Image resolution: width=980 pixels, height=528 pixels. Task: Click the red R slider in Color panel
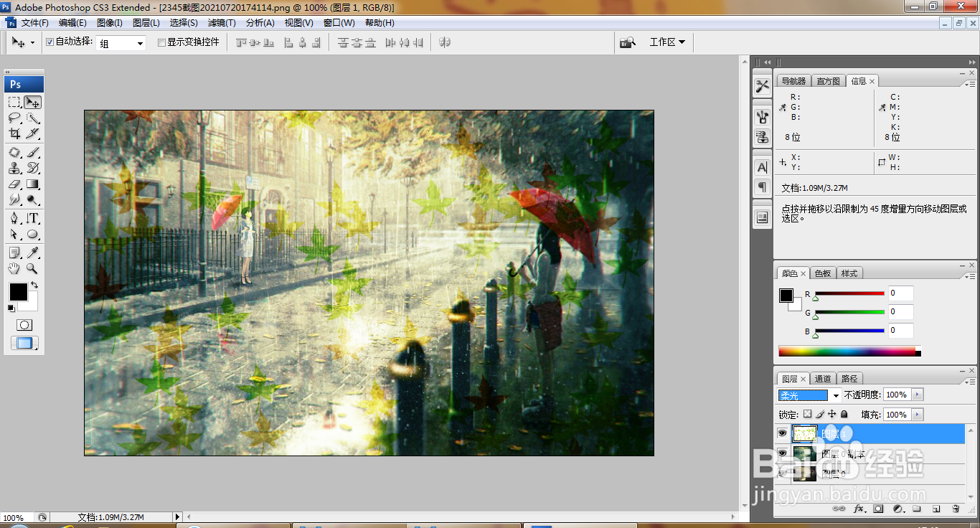[x=849, y=293]
